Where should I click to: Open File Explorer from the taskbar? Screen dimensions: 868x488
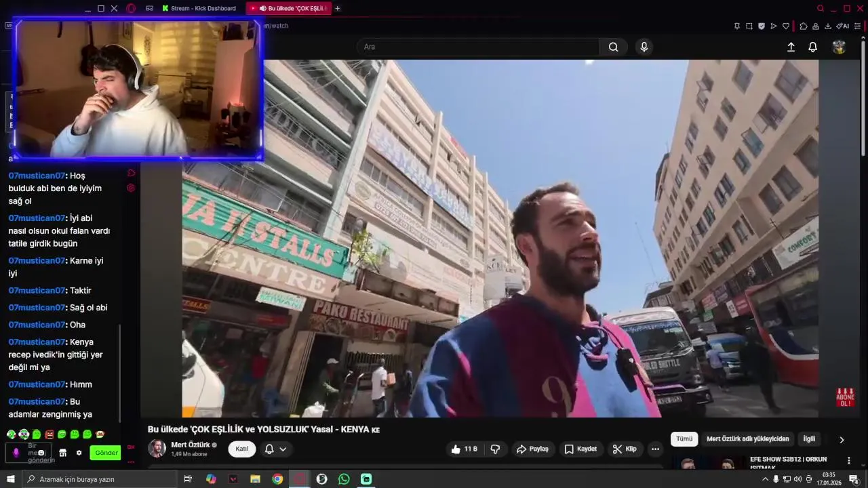click(x=255, y=479)
